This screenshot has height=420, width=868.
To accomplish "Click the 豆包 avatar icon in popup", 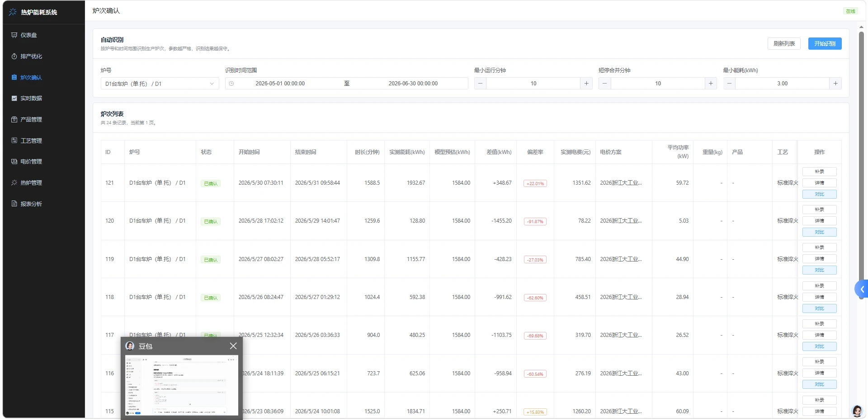I will (130, 346).
